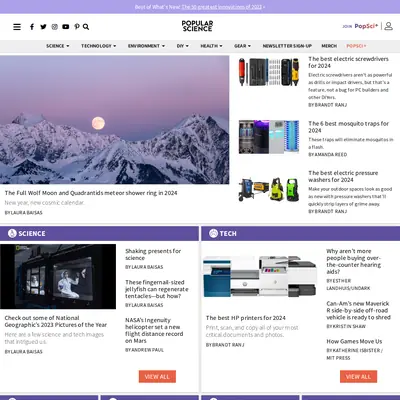400x400 pixels.
Task: Click the SCIENCE section heading
Action: click(x=32, y=233)
